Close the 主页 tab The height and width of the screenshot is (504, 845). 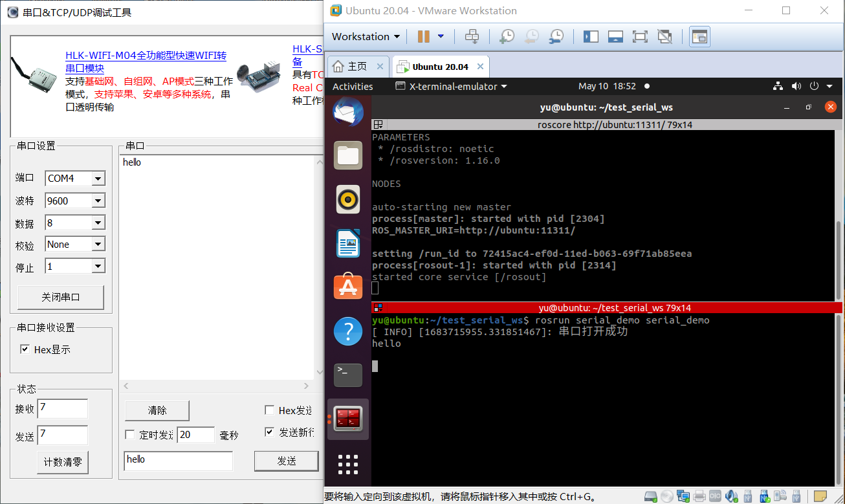[380, 67]
